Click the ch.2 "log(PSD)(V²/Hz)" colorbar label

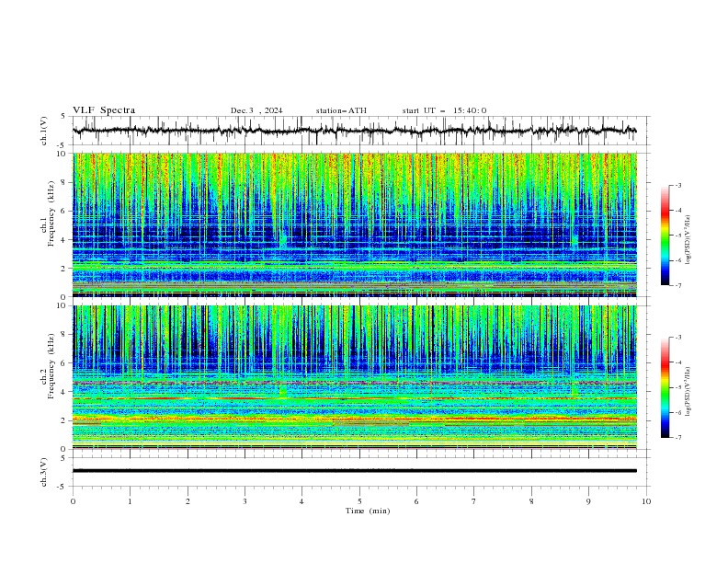pos(688,392)
